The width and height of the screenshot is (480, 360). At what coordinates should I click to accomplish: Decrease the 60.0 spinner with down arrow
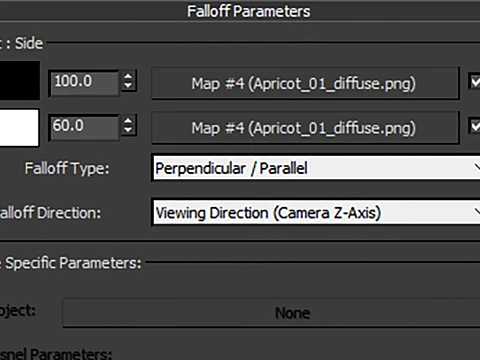[x=128, y=131]
